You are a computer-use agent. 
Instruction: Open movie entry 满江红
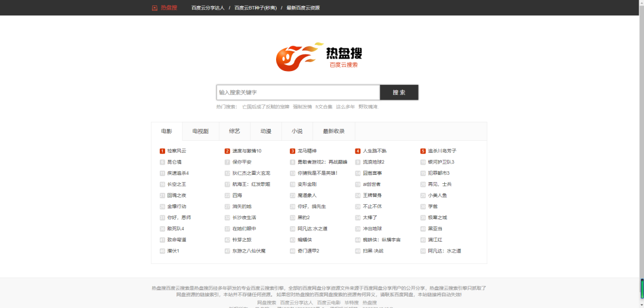coord(435,240)
